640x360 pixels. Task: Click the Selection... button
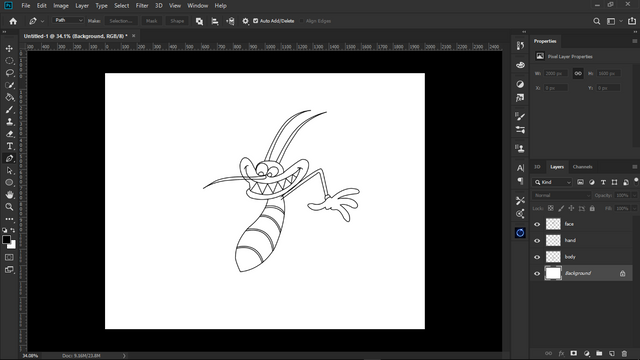pyautogui.click(x=121, y=21)
